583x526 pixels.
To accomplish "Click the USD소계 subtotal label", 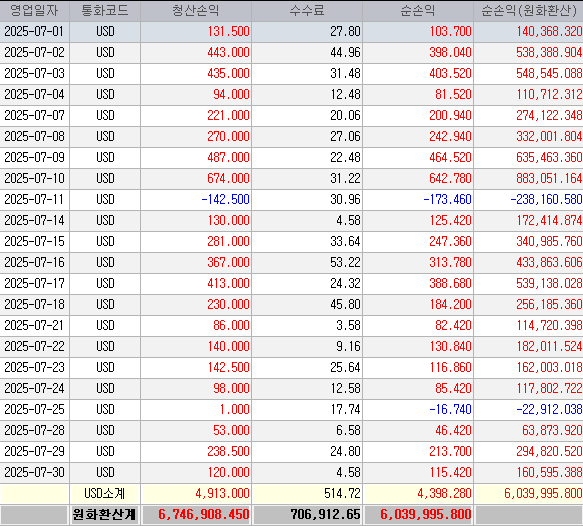I will tap(105, 494).
